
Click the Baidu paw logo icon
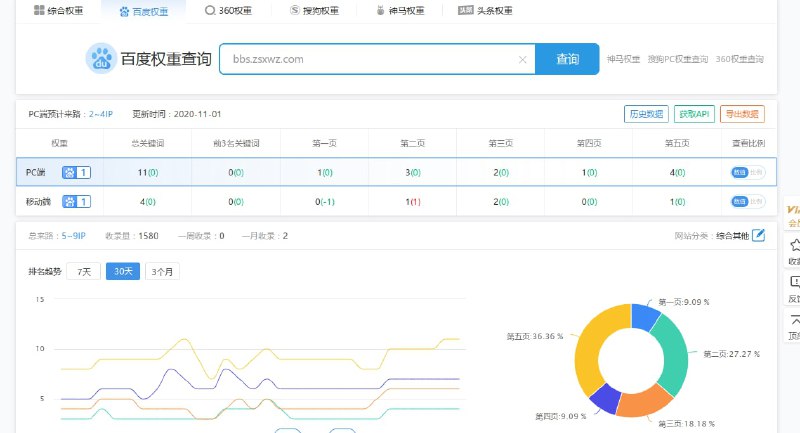(x=101, y=59)
